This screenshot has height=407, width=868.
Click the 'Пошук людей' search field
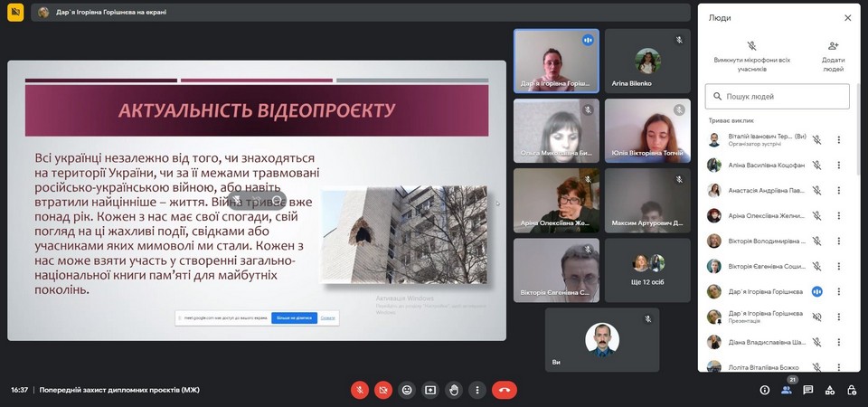[x=778, y=96]
